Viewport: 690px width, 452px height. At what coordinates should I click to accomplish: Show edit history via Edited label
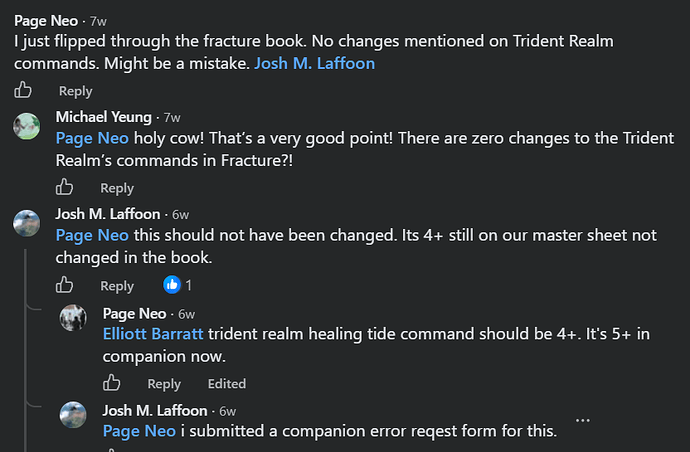pyautogui.click(x=227, y=384)
